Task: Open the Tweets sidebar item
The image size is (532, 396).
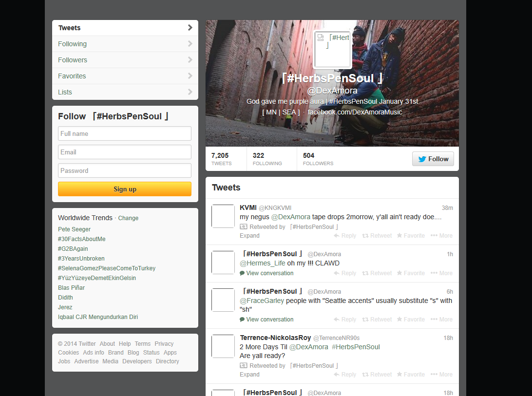Action: click(125, 28)
